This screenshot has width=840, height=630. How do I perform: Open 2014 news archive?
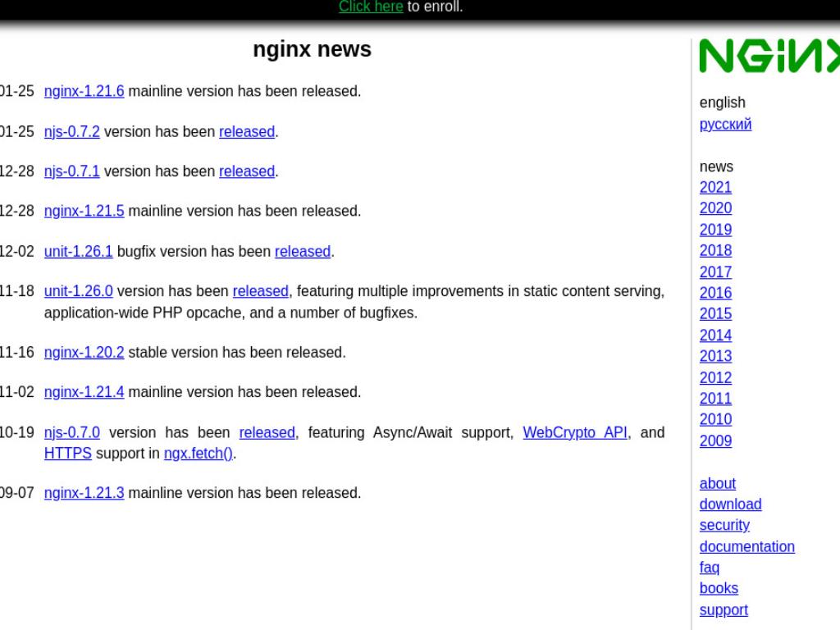[715, 336]
